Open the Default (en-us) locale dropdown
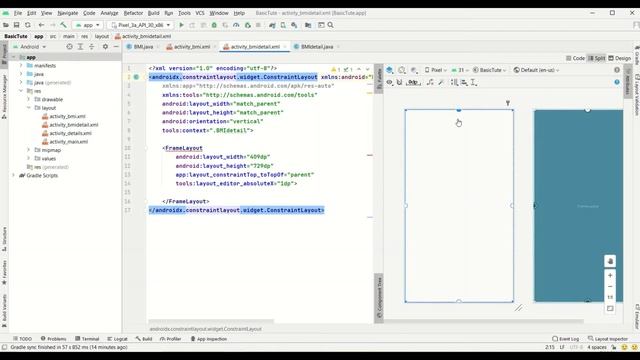 coord(536,70)
